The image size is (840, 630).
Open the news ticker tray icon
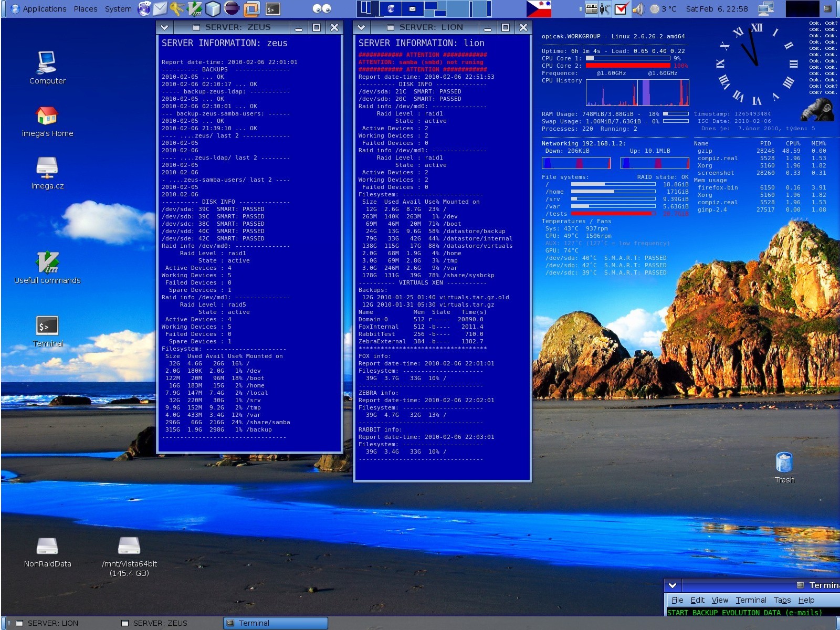pyautogui.click(x=592, y=8)
